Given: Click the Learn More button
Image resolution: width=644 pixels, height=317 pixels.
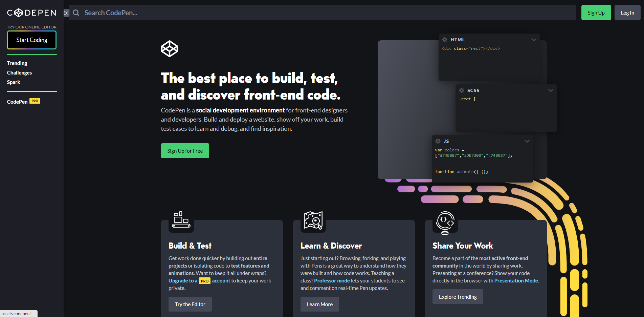Looking at the screenshot, I should tap(320, 304).
